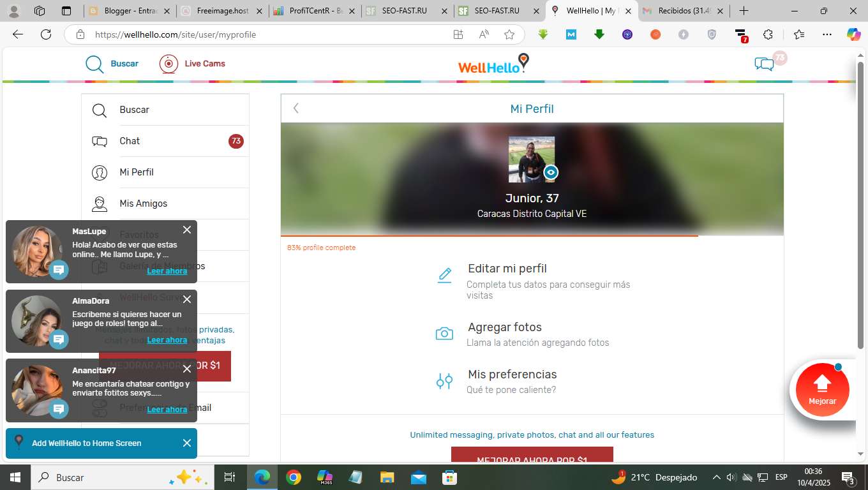Screen dimensions: 868x490
Task: Open header chat messages icon with 73 badge
Action: click(765, 64)
